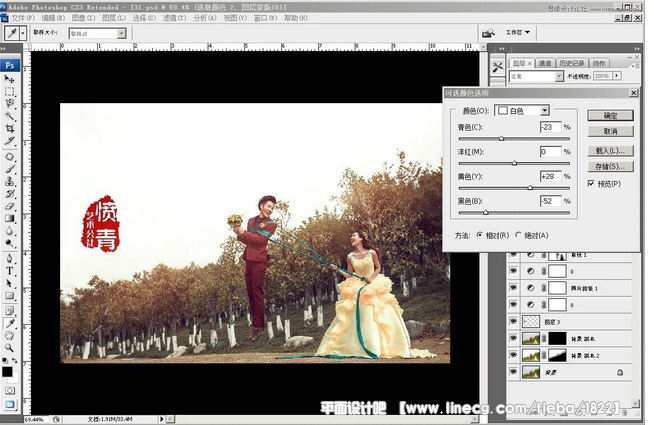654x425 pixels.
Task: Click the Bridge launch icon in options bar
Action: (x=488, y=33)
